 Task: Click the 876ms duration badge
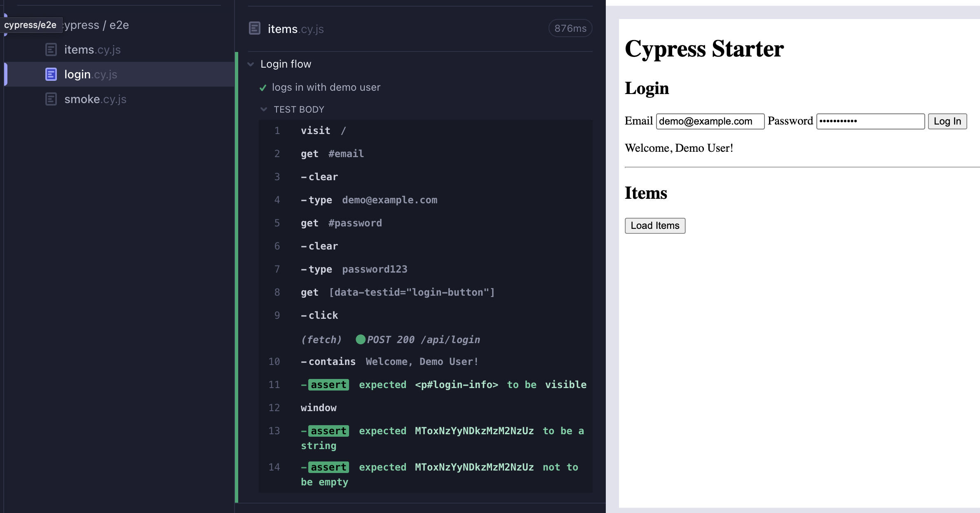570,28
